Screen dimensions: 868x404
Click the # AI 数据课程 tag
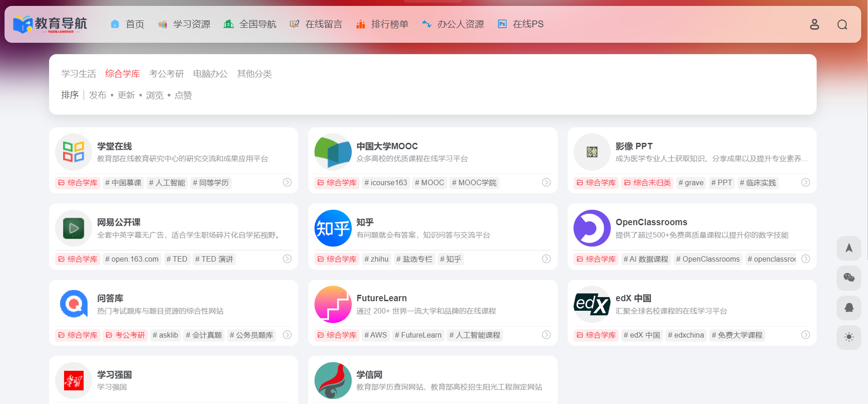click(x=646, y=259)
